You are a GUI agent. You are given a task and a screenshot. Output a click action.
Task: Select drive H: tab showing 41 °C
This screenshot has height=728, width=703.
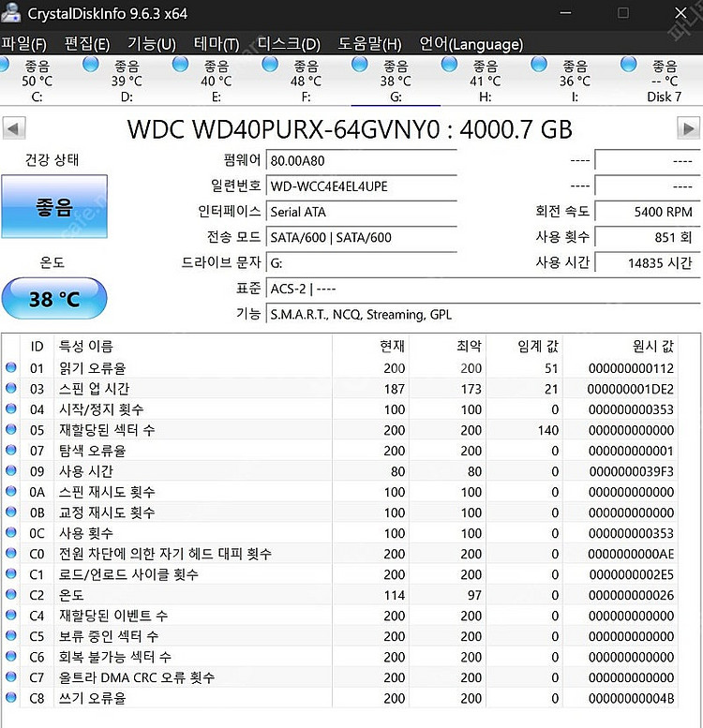coord(486,81)
